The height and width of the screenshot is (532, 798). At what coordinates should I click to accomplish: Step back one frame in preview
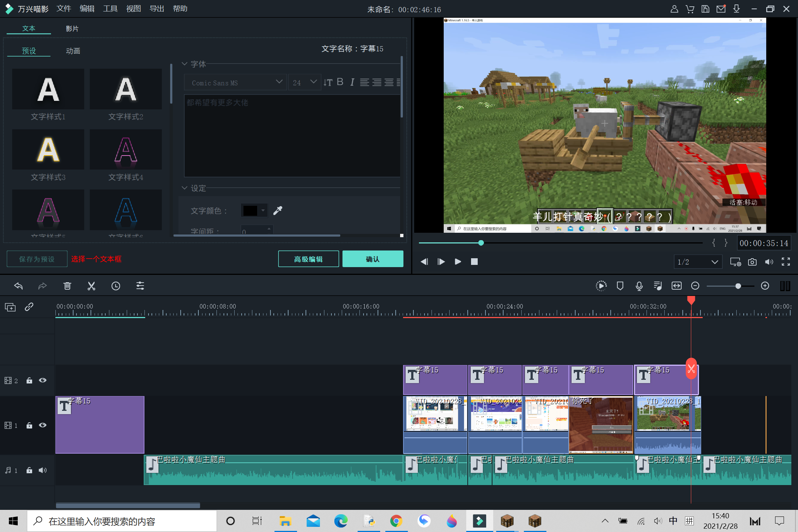tap(424, 262)
